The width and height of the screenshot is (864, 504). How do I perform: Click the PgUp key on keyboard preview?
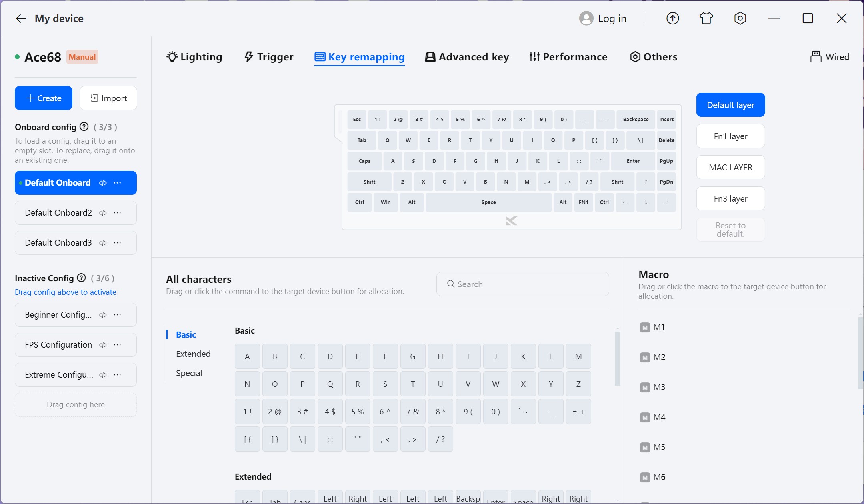coord(666,161)
